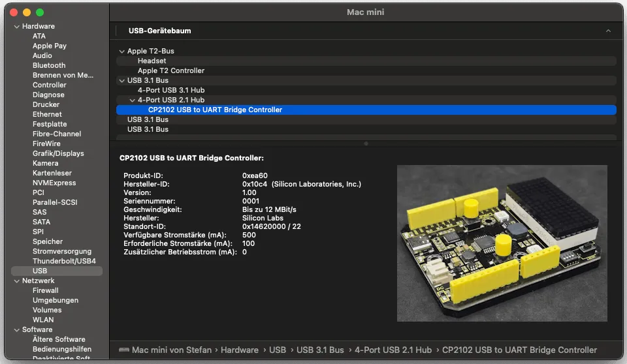
Task: Select ATA in the sidebar
Action: tap(39, 36)
